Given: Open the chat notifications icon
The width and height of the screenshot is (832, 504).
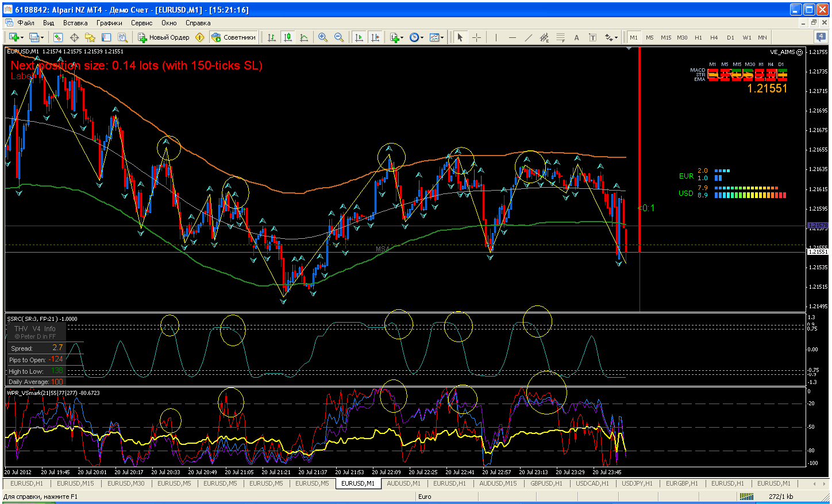Looking at the screenshot, I should (x=821, y=37).
